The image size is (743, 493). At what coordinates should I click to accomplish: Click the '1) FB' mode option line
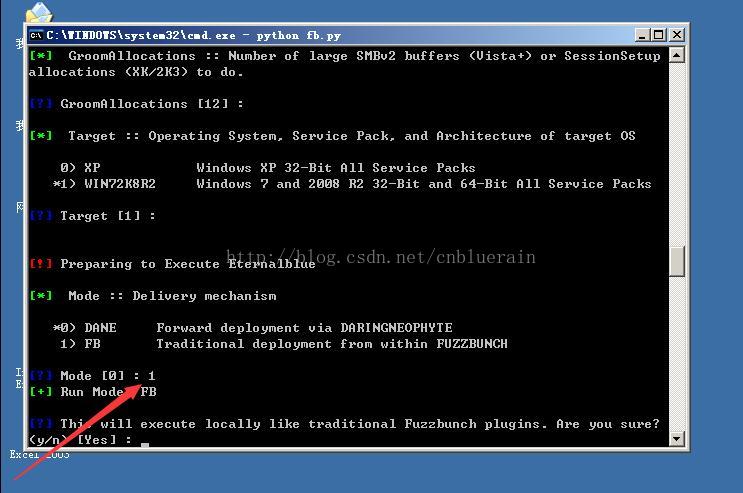[284, 344]
